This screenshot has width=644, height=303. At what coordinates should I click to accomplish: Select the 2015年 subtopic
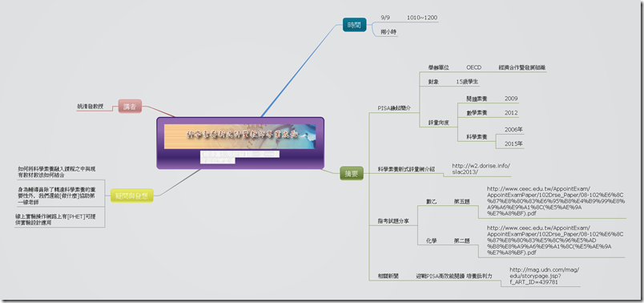coord(513,144)
